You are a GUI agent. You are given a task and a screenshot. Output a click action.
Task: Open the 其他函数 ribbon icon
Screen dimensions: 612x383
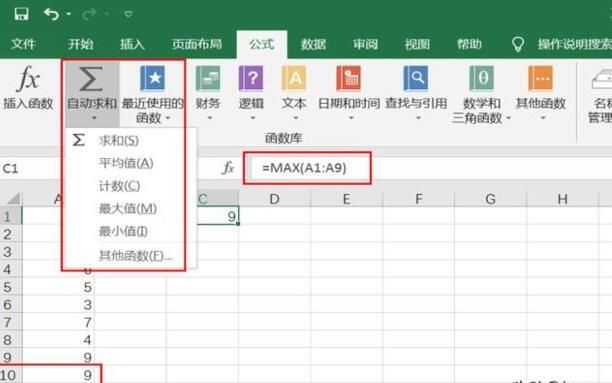pyautogui.click(x=541, y=78)
